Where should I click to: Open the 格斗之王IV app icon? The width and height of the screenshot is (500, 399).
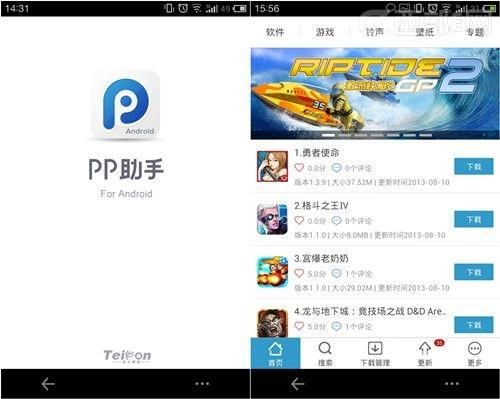tap(272, 219)
